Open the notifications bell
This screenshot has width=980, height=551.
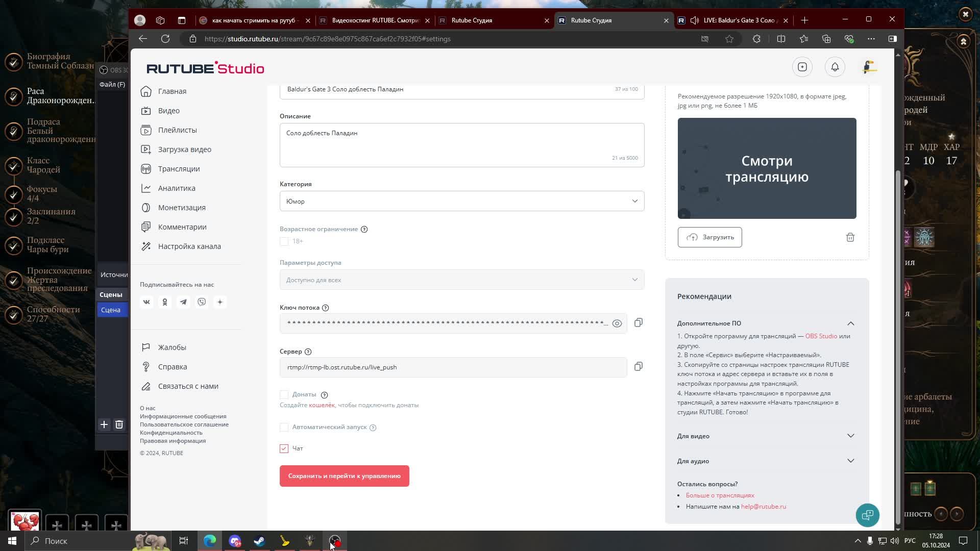coord(835,67)
